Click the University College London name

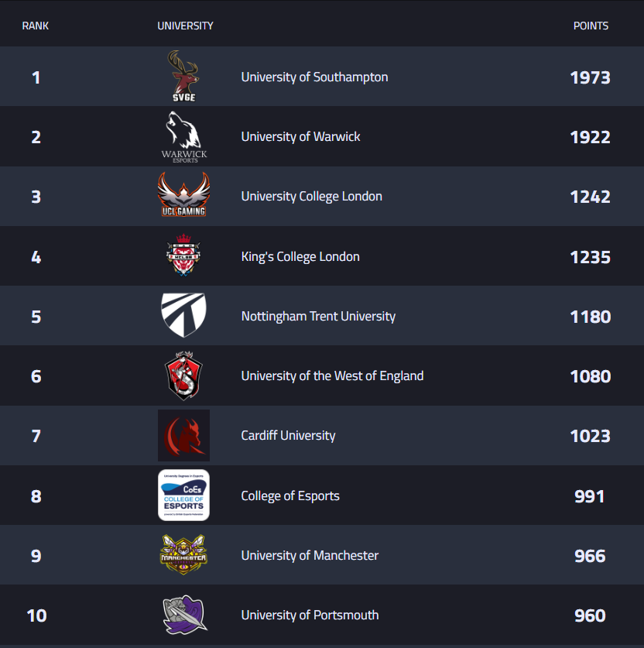pyautogui.click(x=311, y=197)
